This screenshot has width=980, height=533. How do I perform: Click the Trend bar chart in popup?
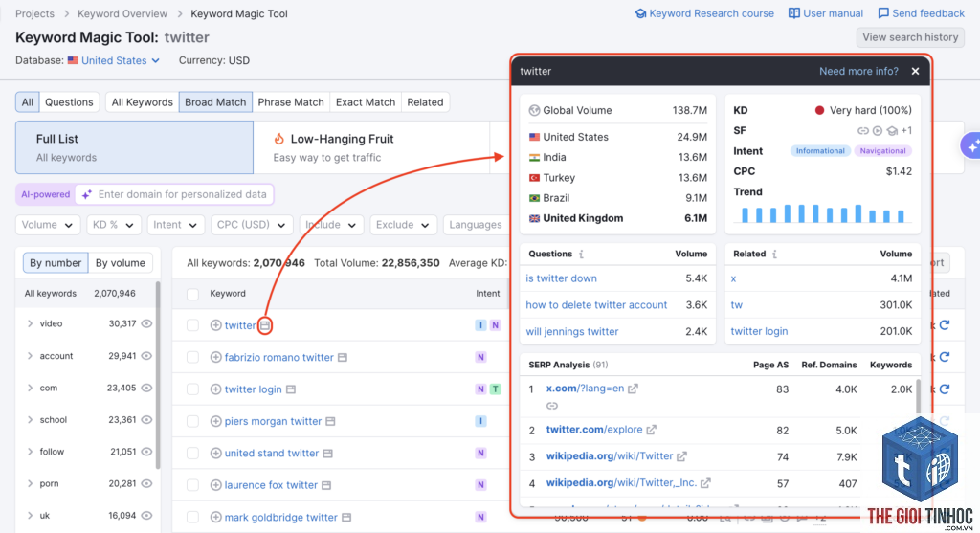coord(822,213)
